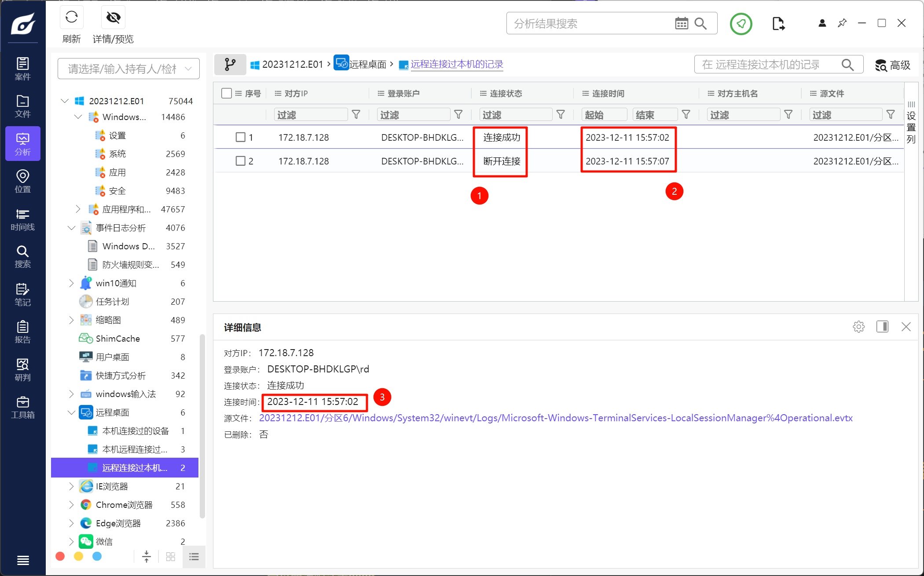Open the source file evtx link
This screenshot has width=924, height=576.
[x=555, y=418]
